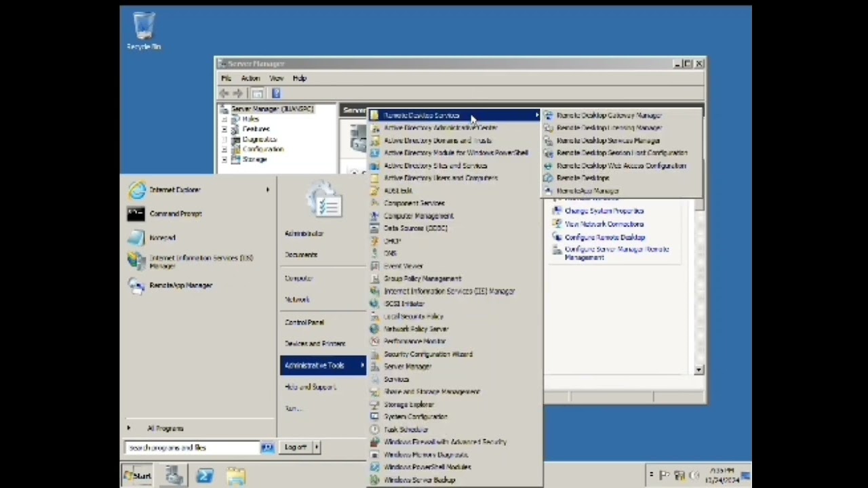Expand Configuration node in tree
868x488 pixels.
tap(224, 149)
